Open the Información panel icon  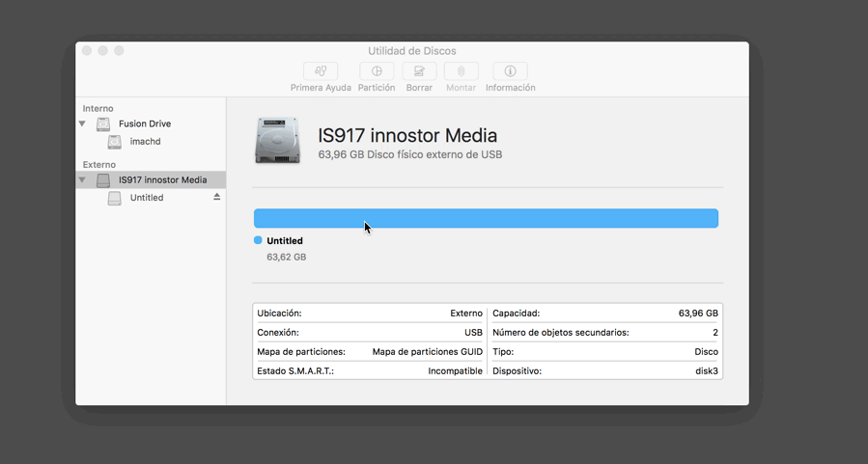510,71
